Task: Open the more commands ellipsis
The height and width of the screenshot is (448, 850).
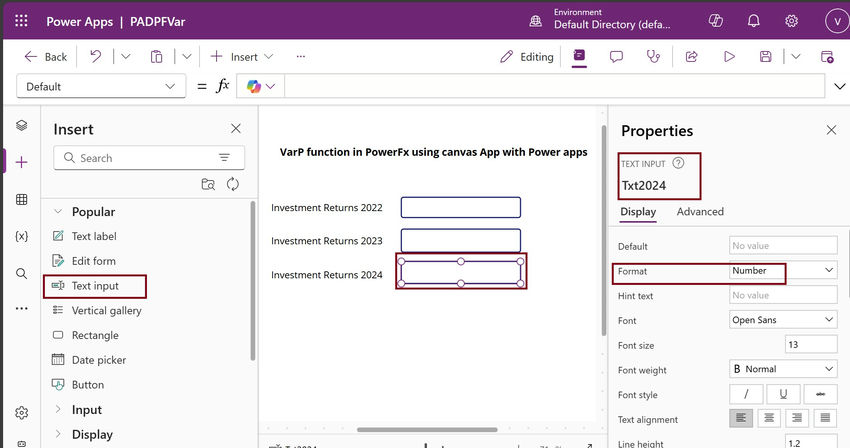Action: click(300, 56)
